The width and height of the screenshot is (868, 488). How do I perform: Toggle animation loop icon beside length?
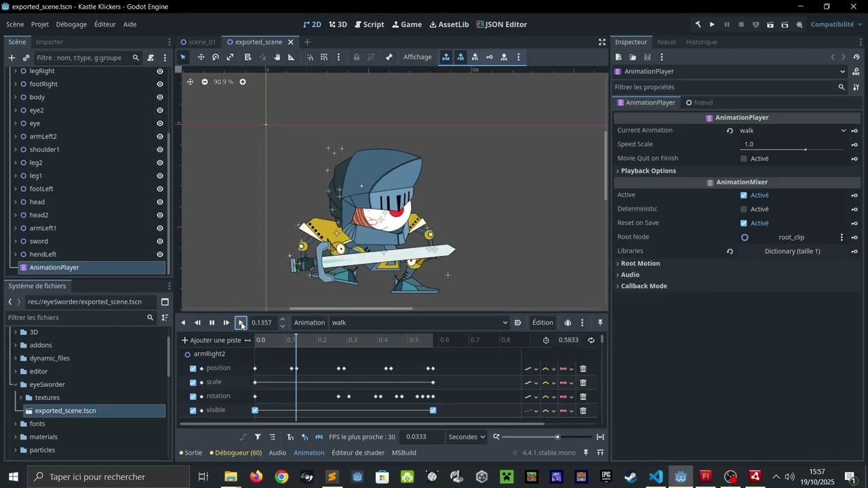[591, 340]
